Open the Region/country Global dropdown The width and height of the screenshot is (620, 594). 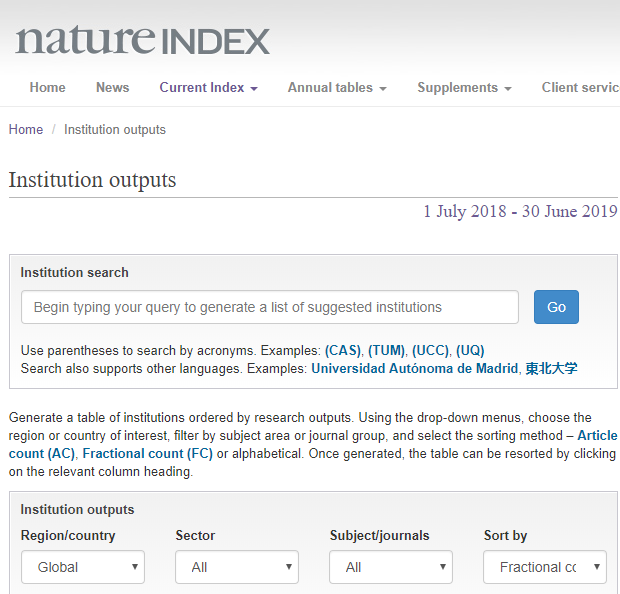coord(83,567)
